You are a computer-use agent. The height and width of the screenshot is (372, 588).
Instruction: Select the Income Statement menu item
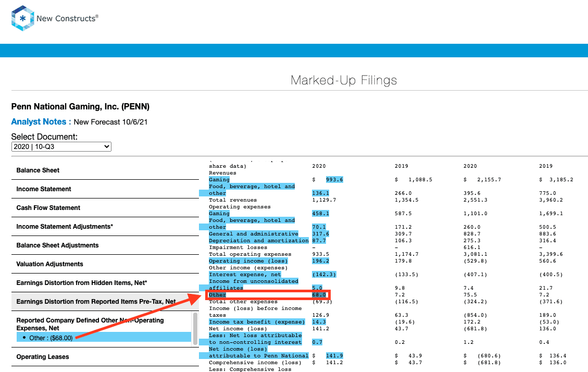point(44,189)
